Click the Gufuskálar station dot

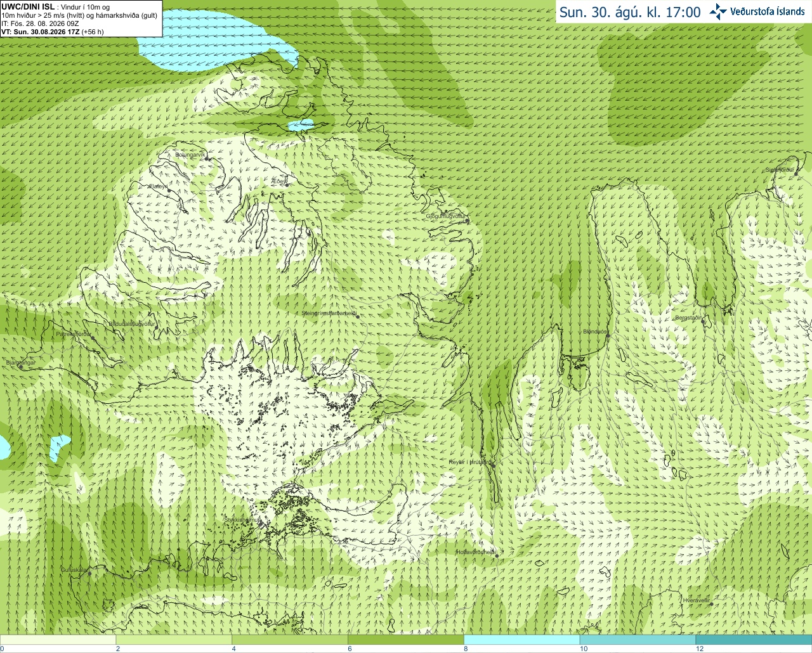pos(89,574)
